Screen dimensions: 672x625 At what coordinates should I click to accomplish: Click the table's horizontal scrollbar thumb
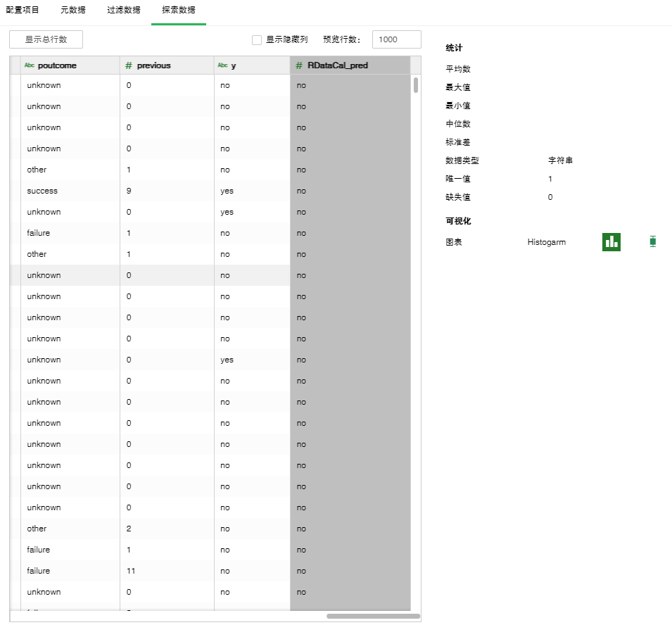[373, 616]
